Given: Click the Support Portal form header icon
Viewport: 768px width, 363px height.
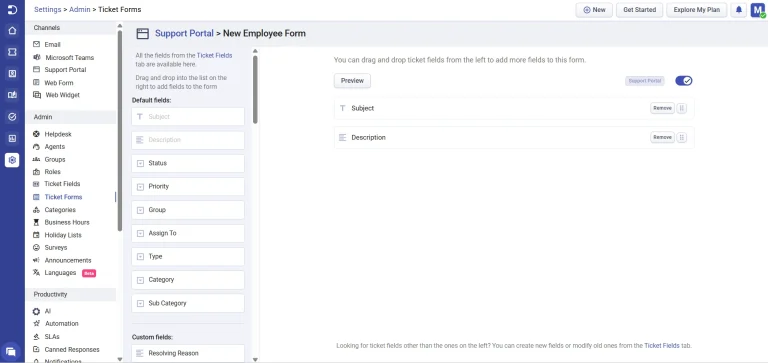Looking at the screenshot, I should coord(142,33).
